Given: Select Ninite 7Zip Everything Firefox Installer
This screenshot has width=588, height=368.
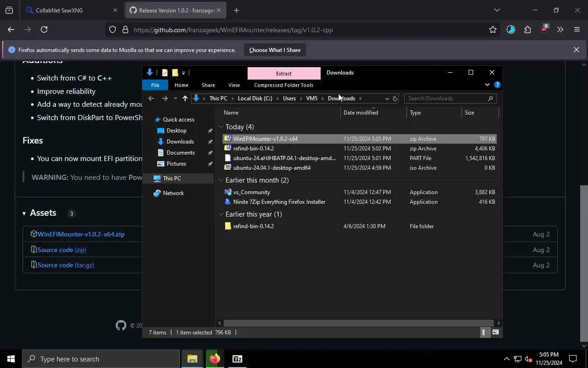Looking at the screenshot, I should pos(359,202).
